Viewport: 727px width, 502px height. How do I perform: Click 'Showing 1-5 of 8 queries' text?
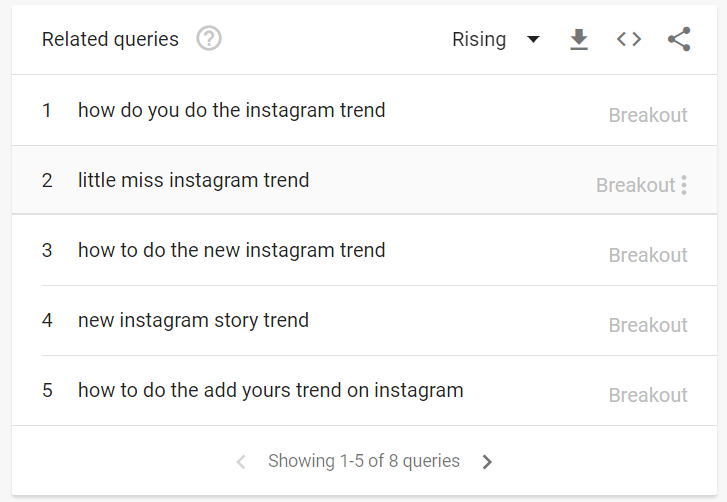click(x=364, y=461)
